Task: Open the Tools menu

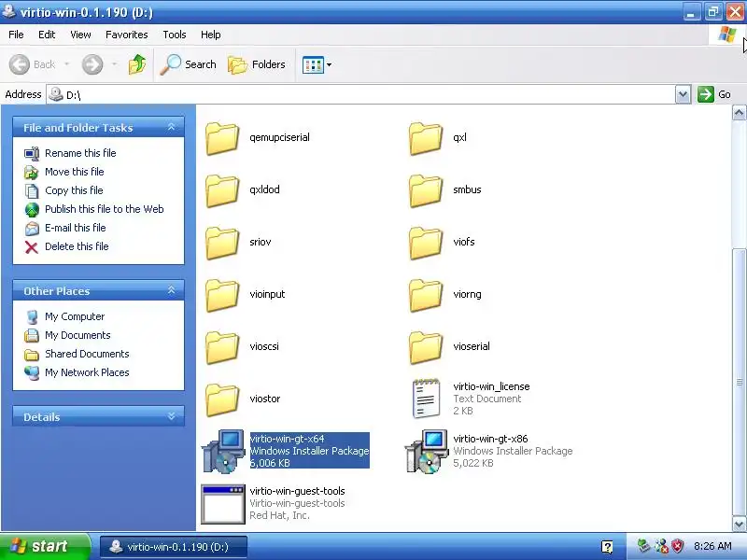Action: tap(175, 35)
